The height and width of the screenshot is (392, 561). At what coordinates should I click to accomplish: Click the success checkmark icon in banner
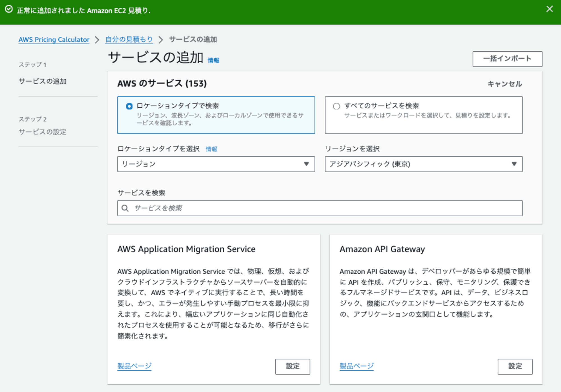(x=9, y=9)
